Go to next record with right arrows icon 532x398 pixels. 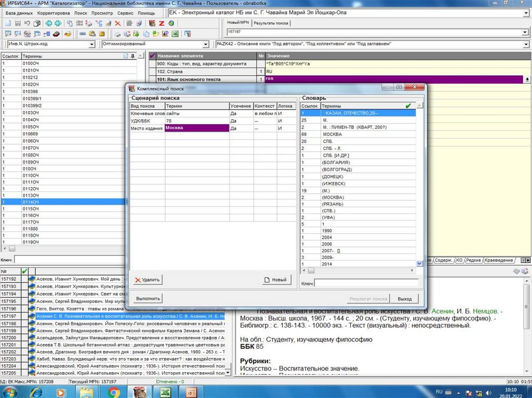click(x=58, y=23)
